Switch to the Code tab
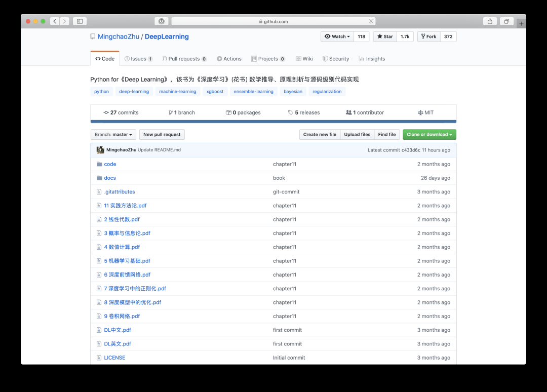Image resolution: width=547 pixels, height=392 pixels. (x=105, y=59)
